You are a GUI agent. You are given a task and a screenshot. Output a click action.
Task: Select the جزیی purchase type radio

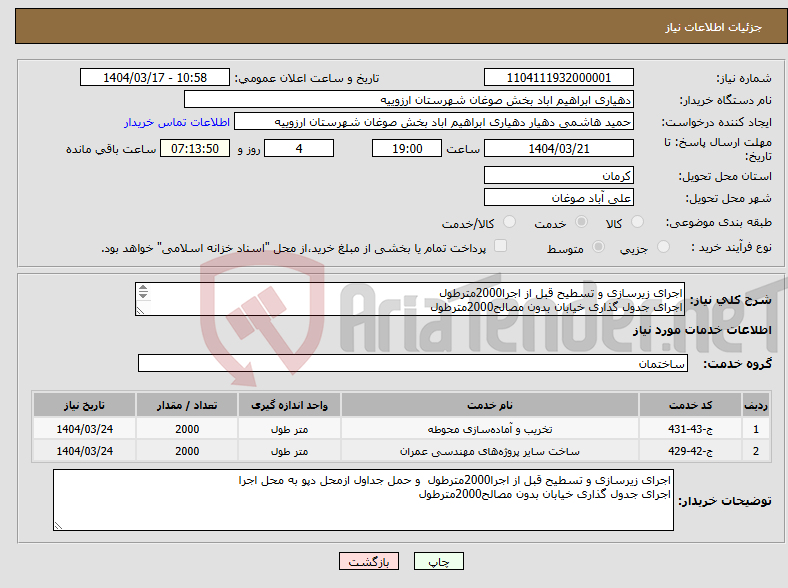pos(663,246)
